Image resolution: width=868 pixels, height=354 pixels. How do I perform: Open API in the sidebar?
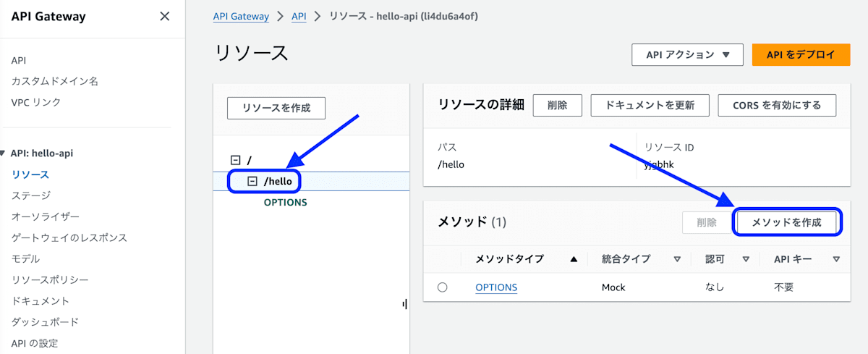click(19, 60)
